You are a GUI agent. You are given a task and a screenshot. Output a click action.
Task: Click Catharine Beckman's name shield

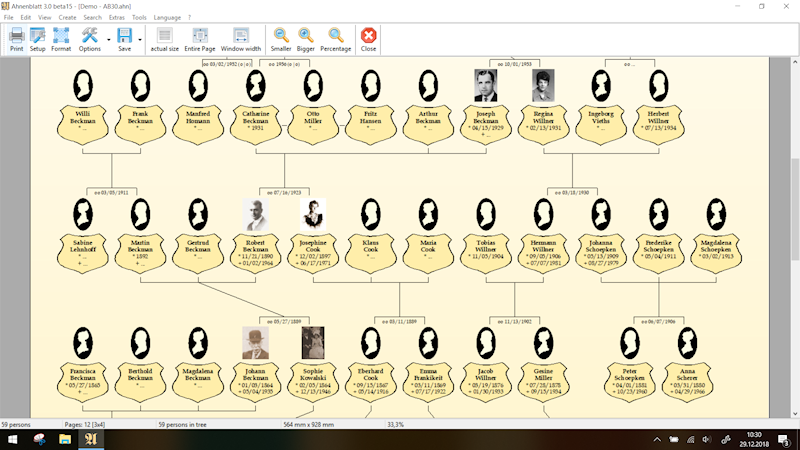tap(255, 124)
